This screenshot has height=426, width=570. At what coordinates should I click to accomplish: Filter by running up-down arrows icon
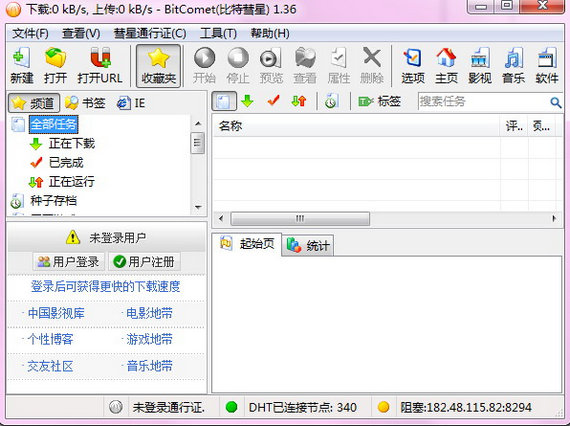[x=299, y=101]
